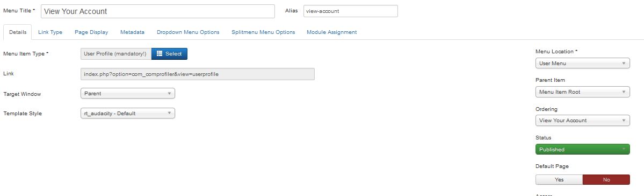Click the Template Style label
This screenshot has width=644, height=196.
pos(23,113)
